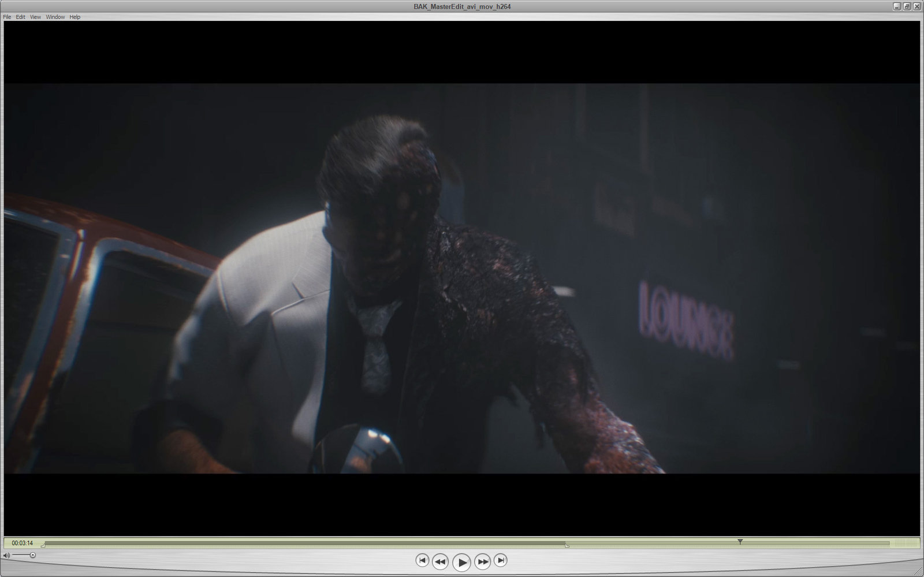Click the BAK_MasterEdit_avi_mov_h264 title bar
Viewport: 924px width, 577px height.
(462, 6)
